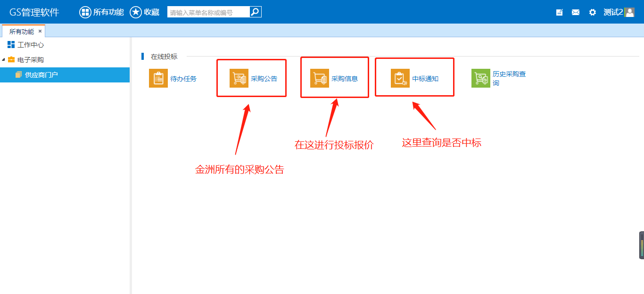Open the 中标通知 clipboard icon
The width and height of the screenshot is (644, 294).
tap(400, 78)
